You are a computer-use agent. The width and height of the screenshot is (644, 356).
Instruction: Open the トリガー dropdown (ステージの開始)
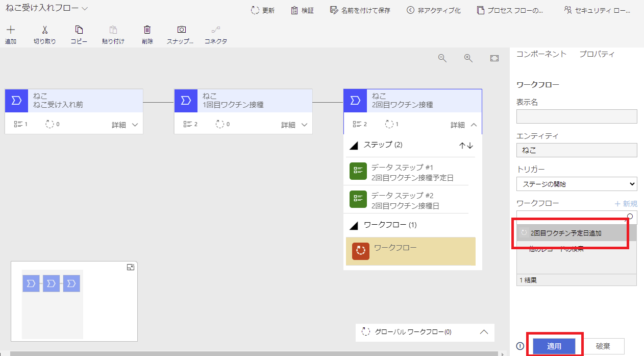click(576, 184)
